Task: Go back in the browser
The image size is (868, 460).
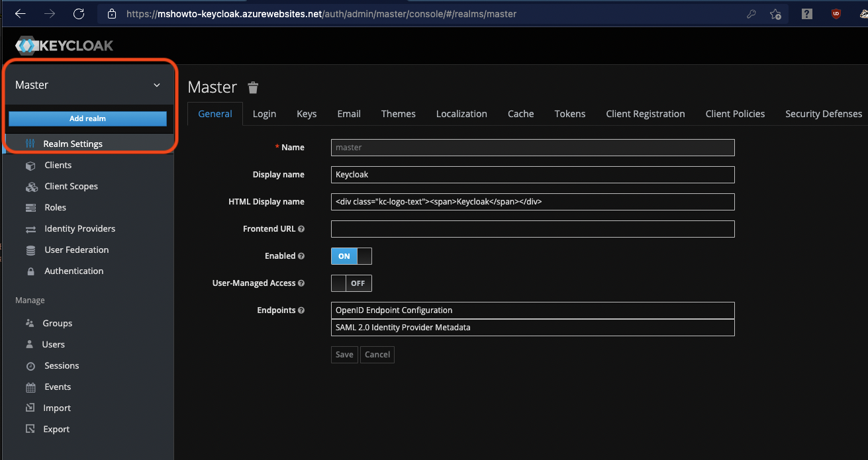Action: coord(21,13)
